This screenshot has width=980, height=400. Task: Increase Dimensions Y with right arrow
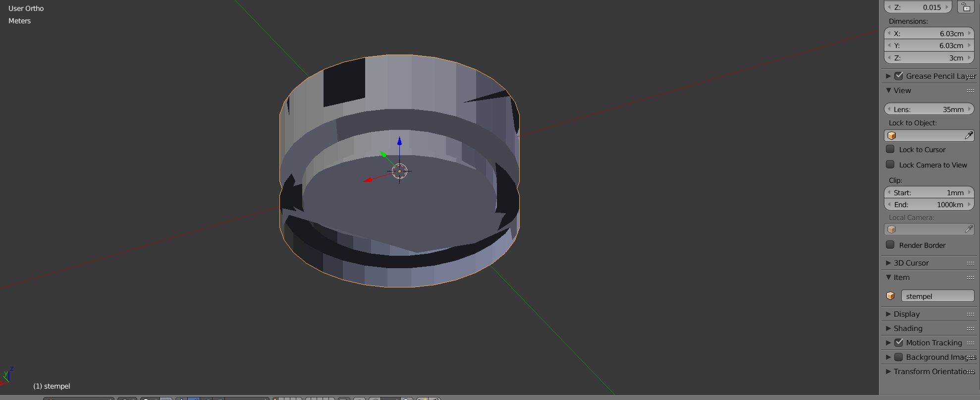pos(970,45)
